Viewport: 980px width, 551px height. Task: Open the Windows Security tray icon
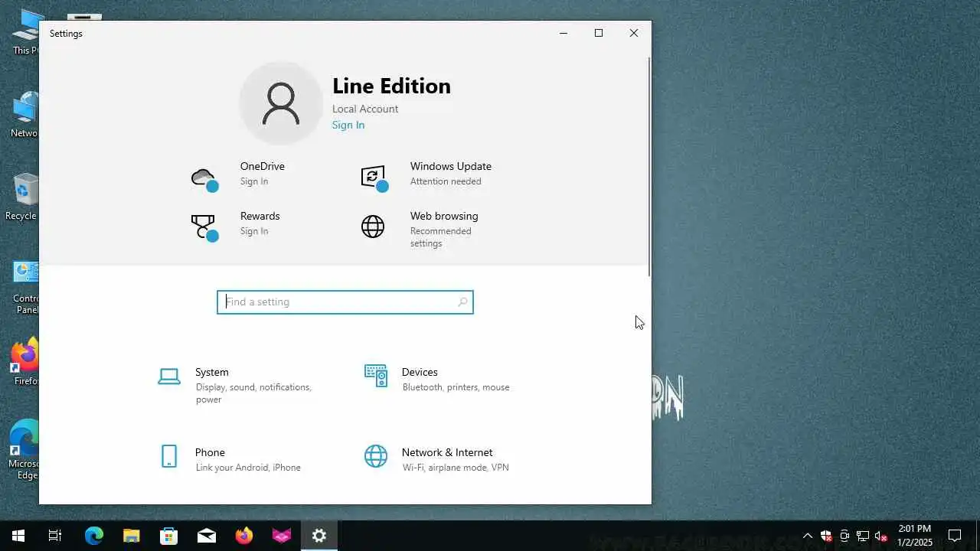pyautogui.click(x=826, y=536)
